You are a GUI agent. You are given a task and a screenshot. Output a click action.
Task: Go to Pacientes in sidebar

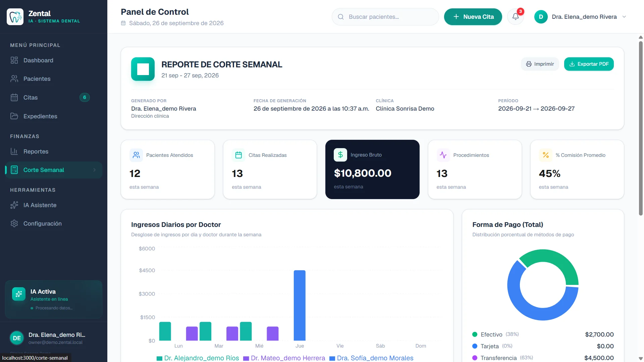coord(54,79)
